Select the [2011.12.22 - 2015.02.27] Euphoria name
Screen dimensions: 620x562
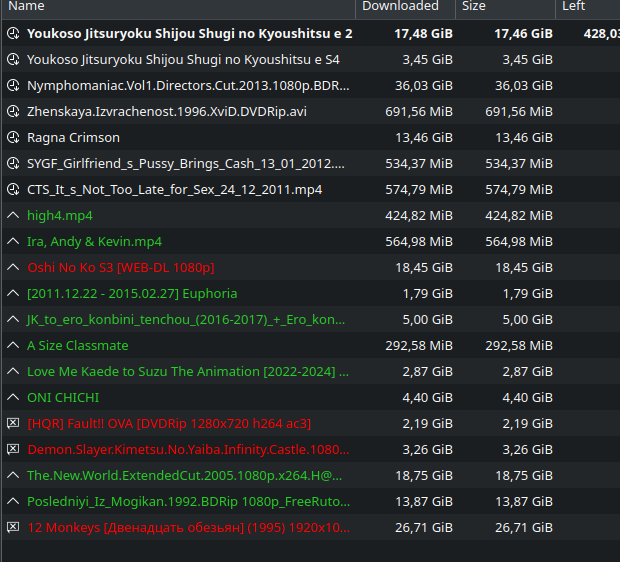(132, 293)
